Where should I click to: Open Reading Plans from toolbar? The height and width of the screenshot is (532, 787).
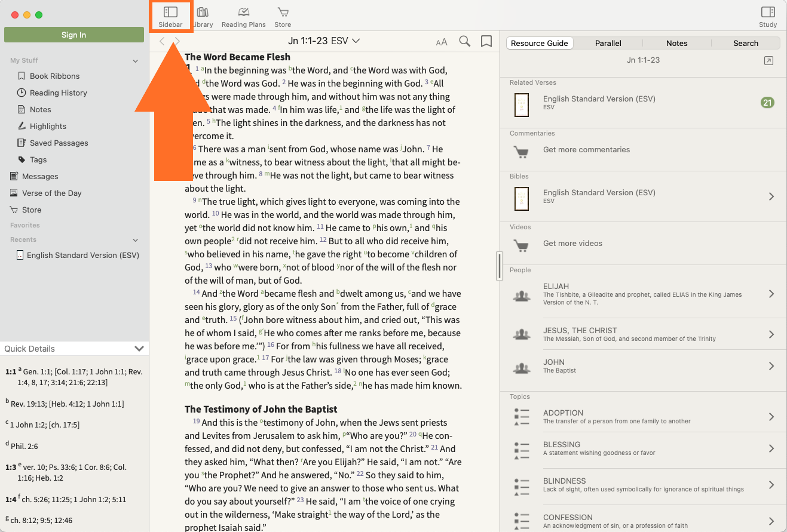point(243,17)
